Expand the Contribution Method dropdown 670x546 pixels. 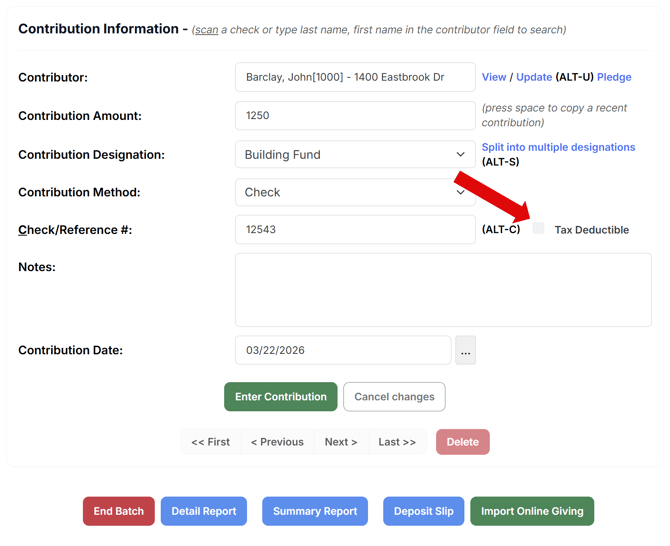(x=355, y=192)
